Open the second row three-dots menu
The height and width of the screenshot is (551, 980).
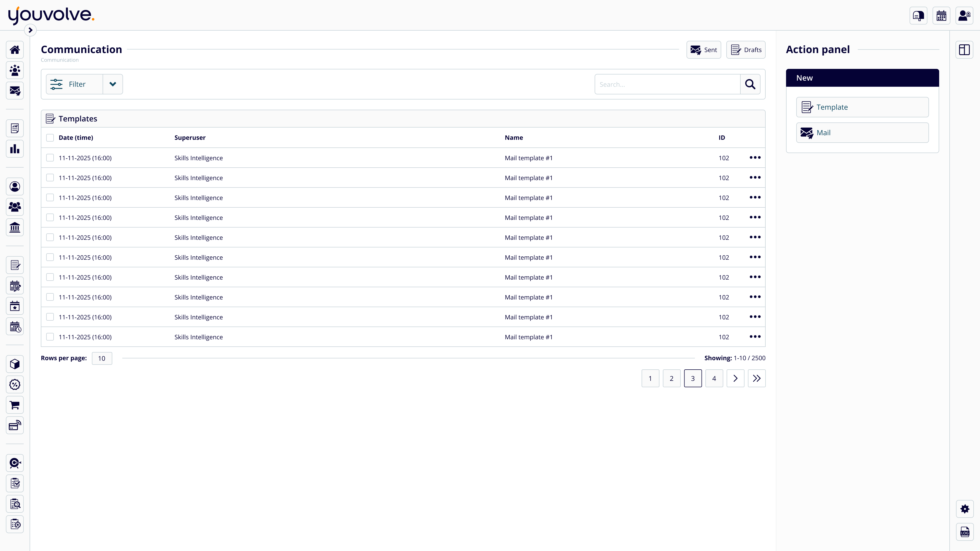755,178
